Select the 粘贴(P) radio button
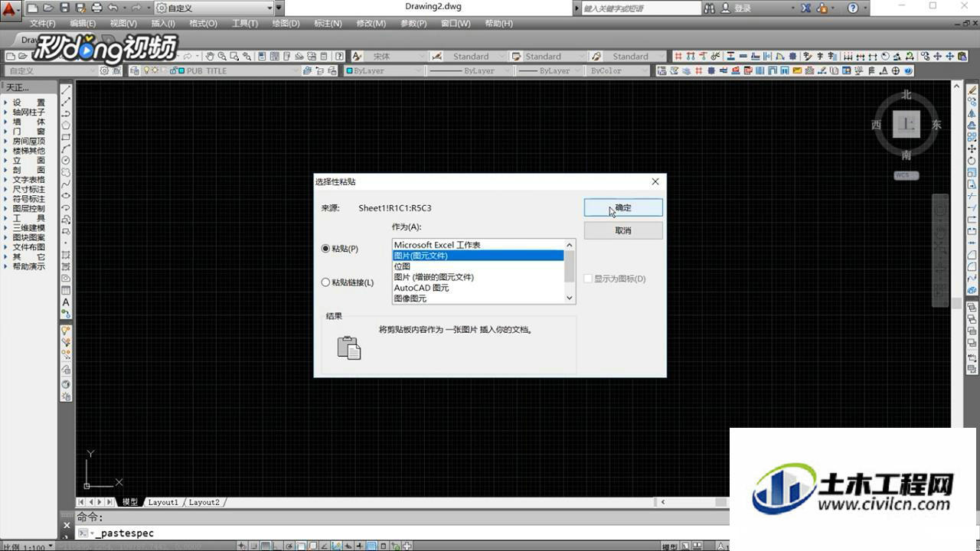Screen dimensions: 980x551 click(x=326, y=249)
